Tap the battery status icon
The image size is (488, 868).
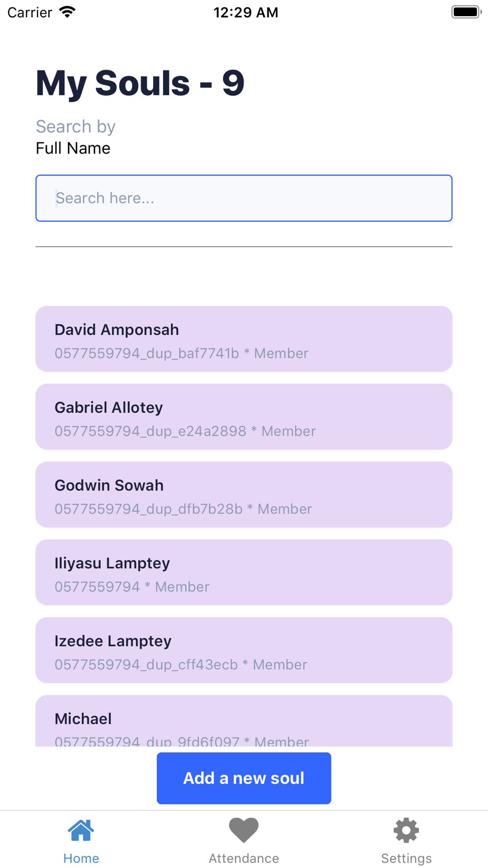pyautogui.click(x=467, y=12)
